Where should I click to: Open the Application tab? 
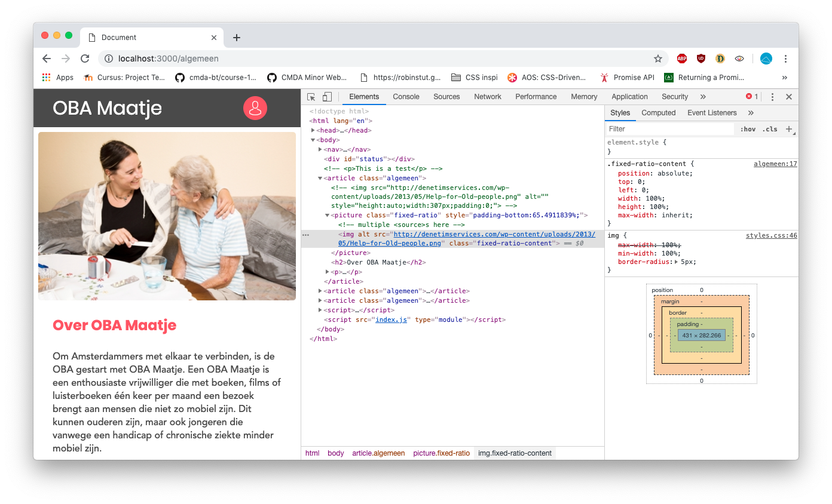click(x=629, y=97)
